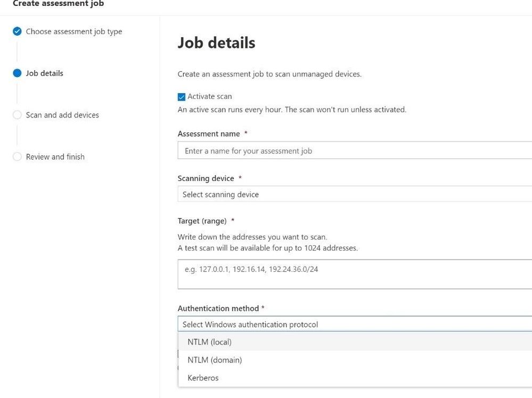Open the Scanning device dropdown
Image resolution: width=532 pixels, height=398 pixels.
354,194
